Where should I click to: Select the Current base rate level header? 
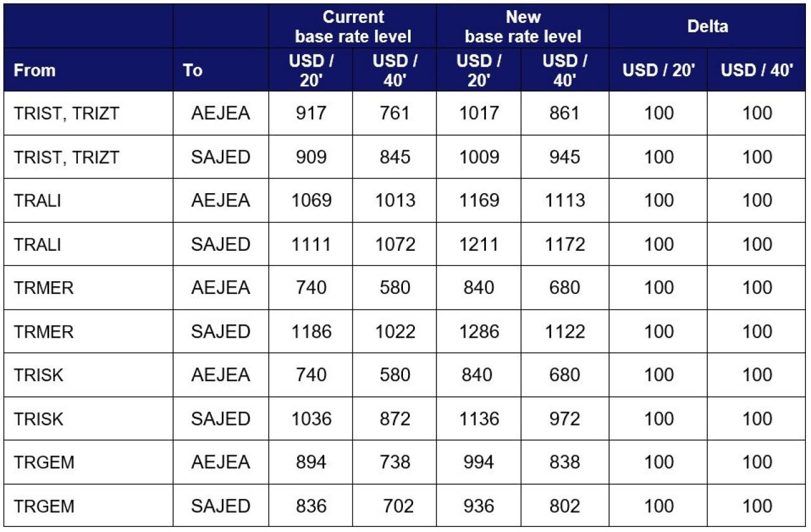pos(353,27)
